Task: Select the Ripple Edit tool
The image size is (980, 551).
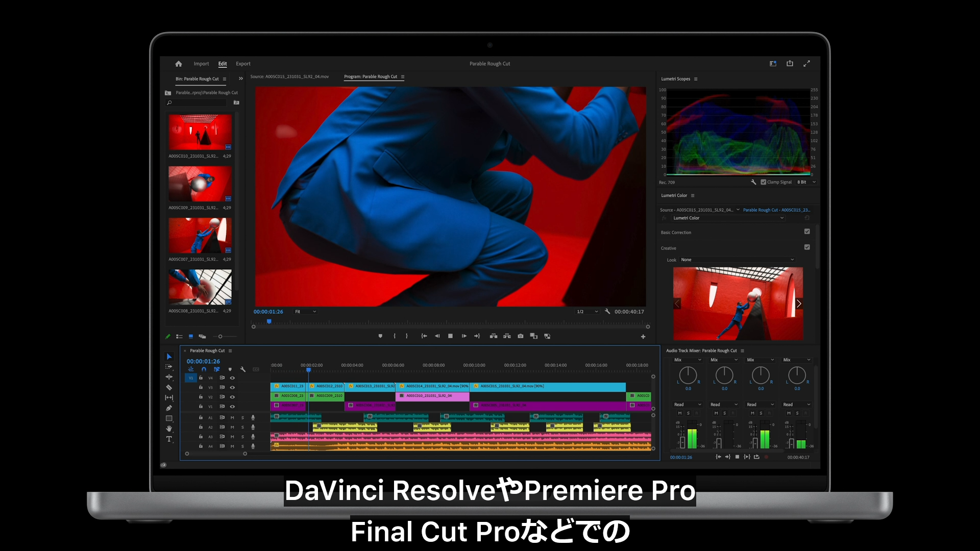Action: point(169,377)
